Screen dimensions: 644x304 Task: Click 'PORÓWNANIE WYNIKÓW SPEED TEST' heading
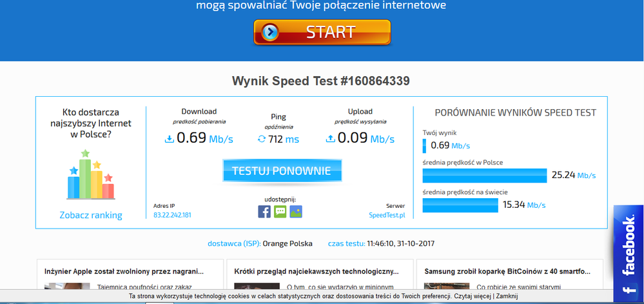coord(516,113)
